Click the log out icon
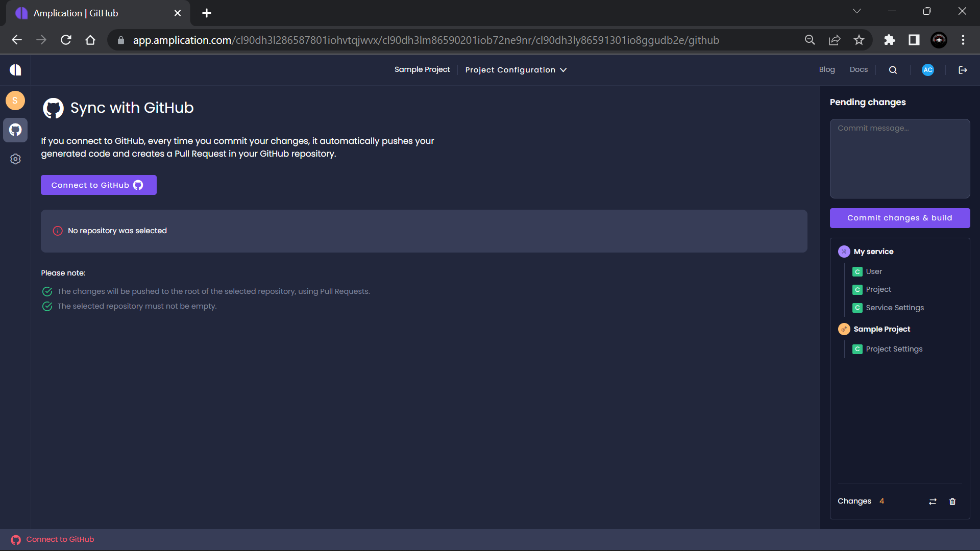The width and height of the screenshot is (980, 551). (963, 70)
